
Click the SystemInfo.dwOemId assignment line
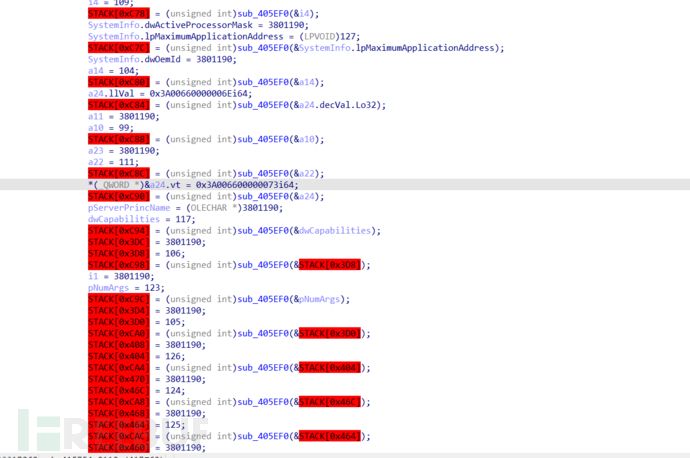[x=162, y=59]
